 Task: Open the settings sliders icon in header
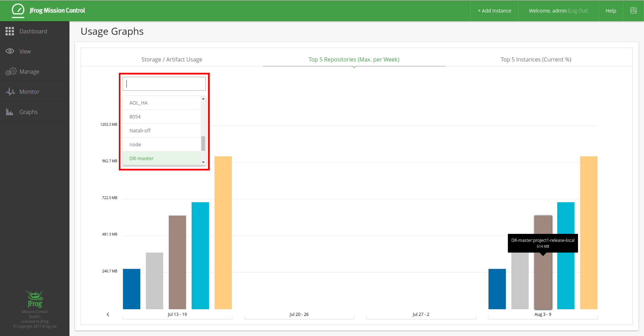coord(633,11)
